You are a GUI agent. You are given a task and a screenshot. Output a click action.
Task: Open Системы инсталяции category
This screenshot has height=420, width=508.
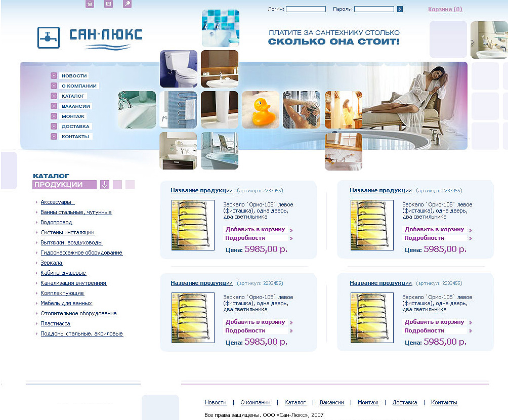67,232
